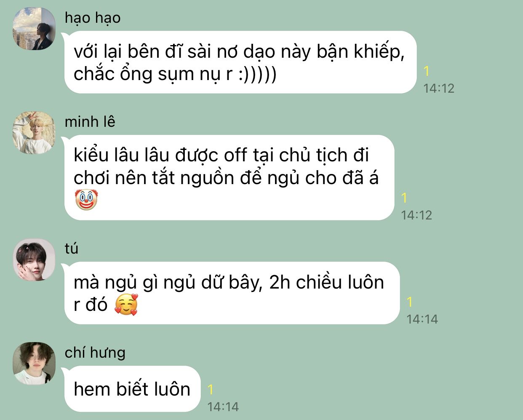
Task: Select hạo hạo's message about bên đĩ
Action: (x=240, y=62)
